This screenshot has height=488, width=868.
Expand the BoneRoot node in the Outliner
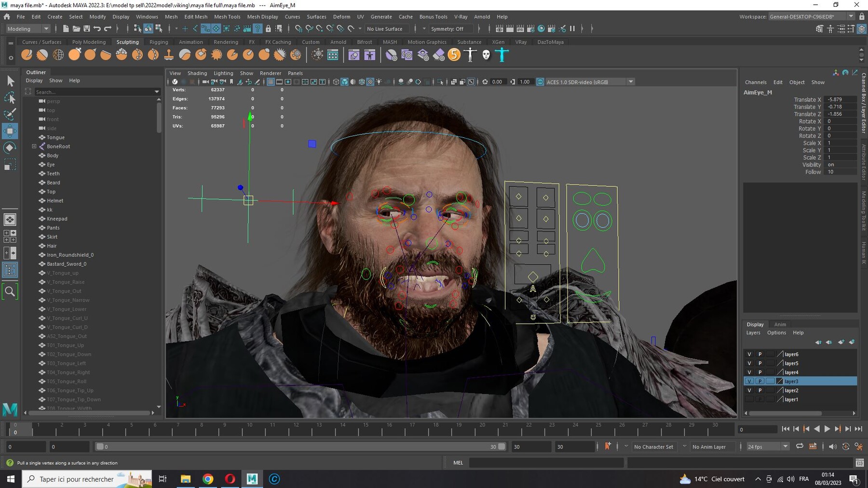(x=33, y=146)
